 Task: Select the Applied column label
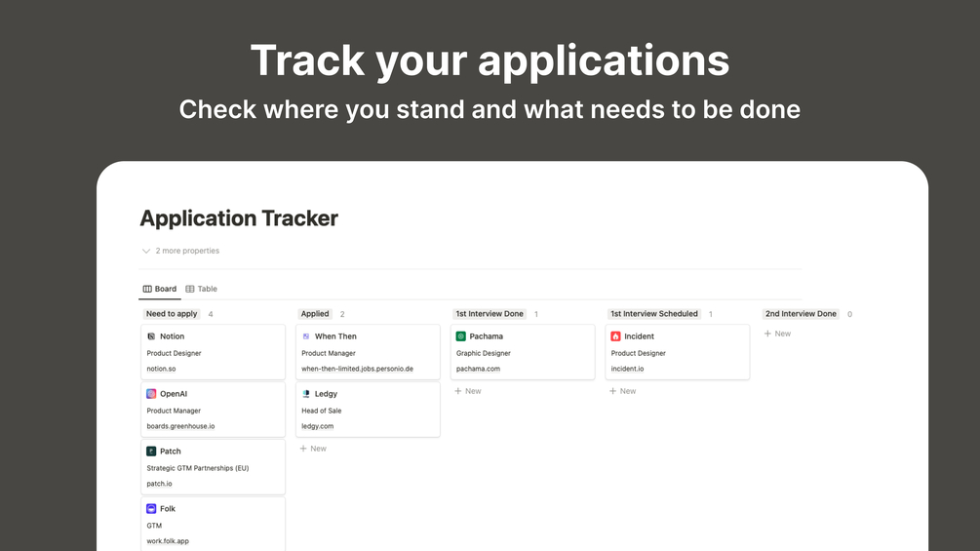coord(315,314)
